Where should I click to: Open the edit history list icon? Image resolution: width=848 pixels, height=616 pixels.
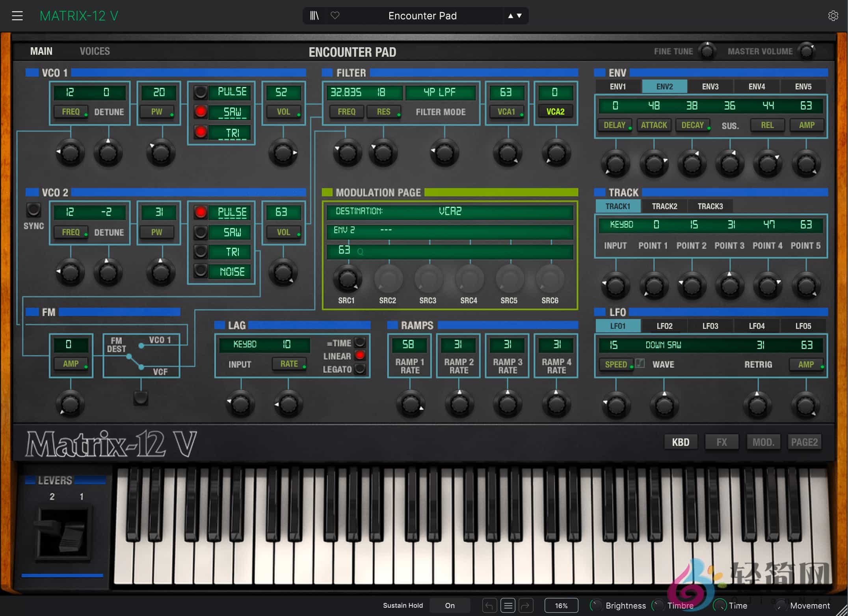pos(508,605)
